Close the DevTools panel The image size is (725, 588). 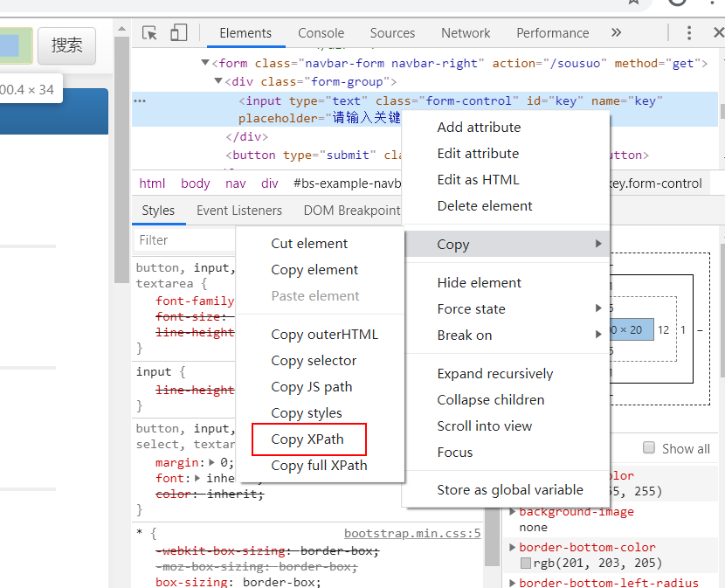click(x=719, y=33)
